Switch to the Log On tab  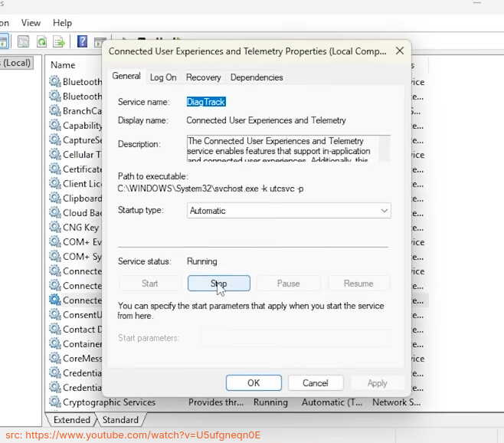(163, 77)
